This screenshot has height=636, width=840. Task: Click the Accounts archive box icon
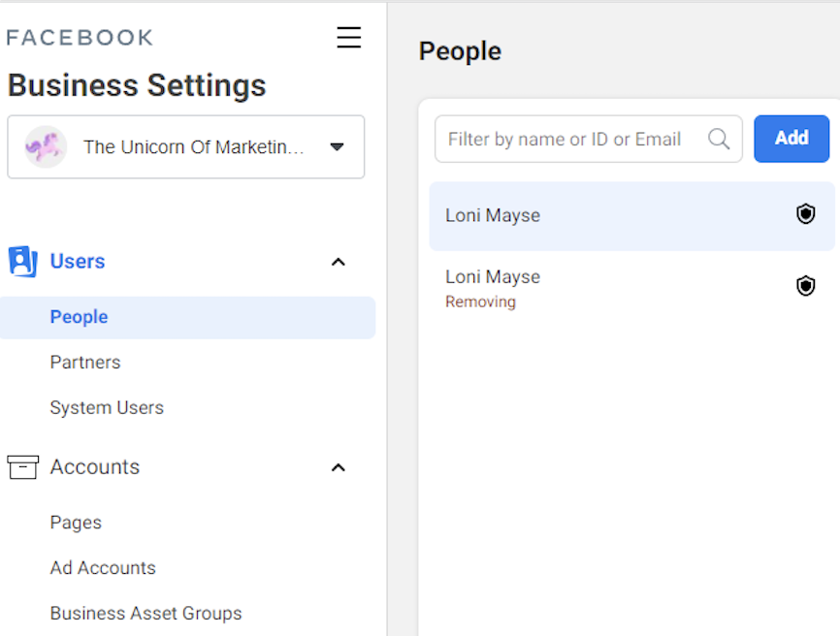click(x=23, y=467)
